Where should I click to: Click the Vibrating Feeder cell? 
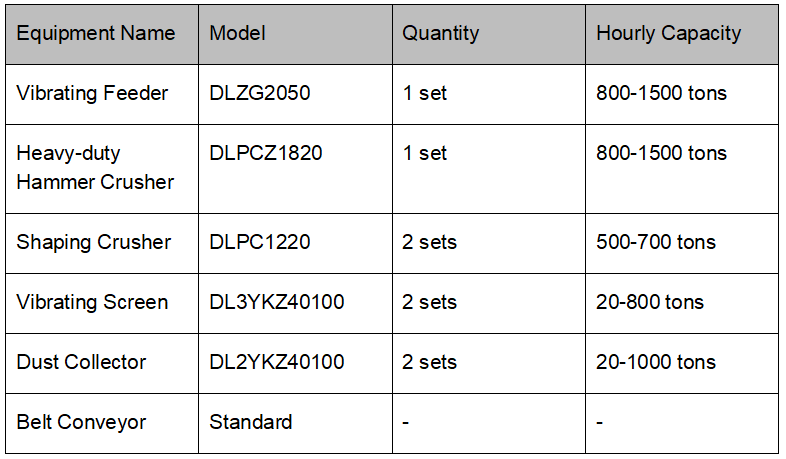pos(93,93)
